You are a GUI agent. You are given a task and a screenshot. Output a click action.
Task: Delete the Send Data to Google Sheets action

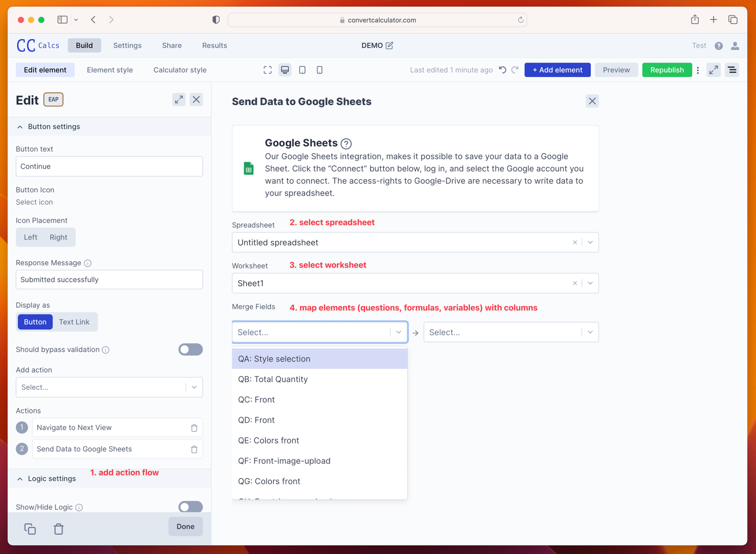194,449
